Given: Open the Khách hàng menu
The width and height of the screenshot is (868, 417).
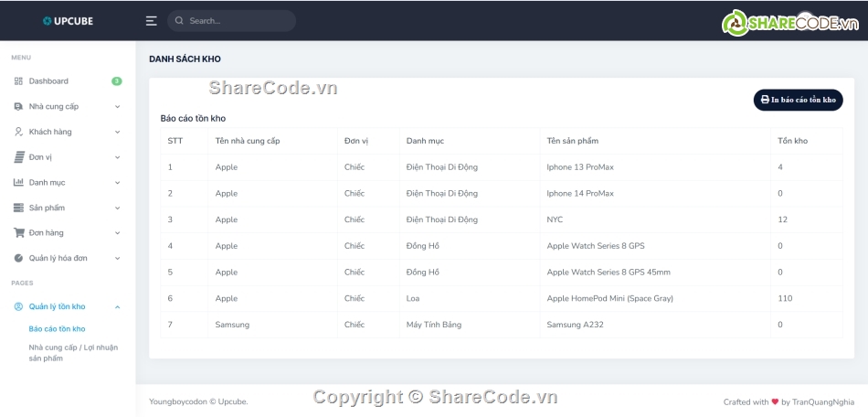Looking at the screenshot, I should [68, 132].
